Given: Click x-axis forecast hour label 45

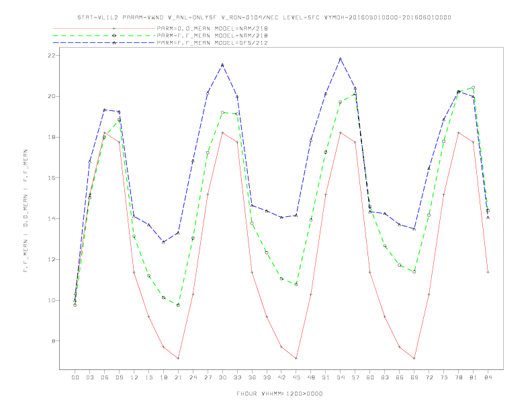Looking at the screenshot, I should pos(296,377).
